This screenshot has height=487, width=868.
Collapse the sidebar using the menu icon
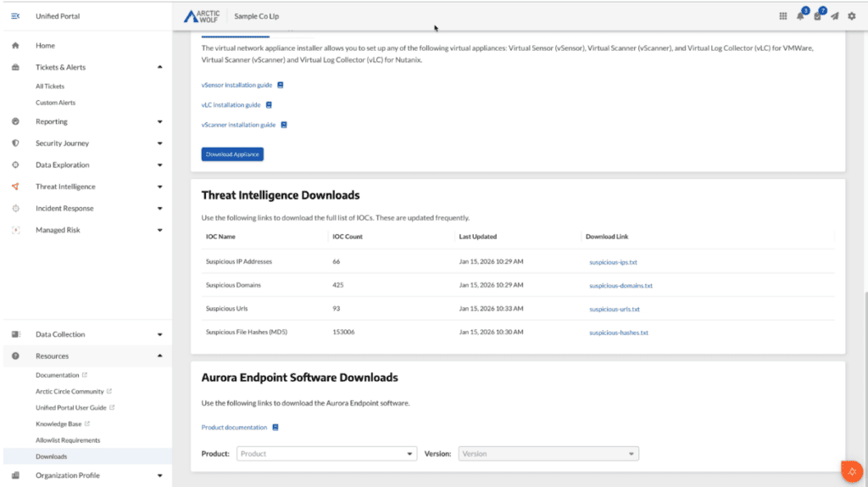(15, 16)
